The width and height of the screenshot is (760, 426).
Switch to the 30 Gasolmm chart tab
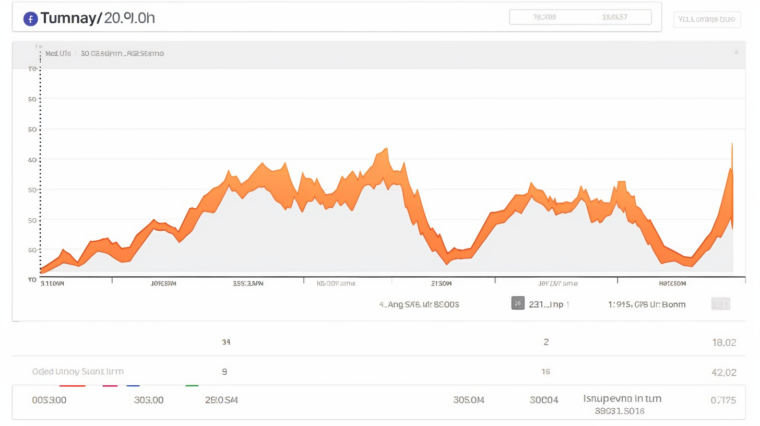pos(121,53)
